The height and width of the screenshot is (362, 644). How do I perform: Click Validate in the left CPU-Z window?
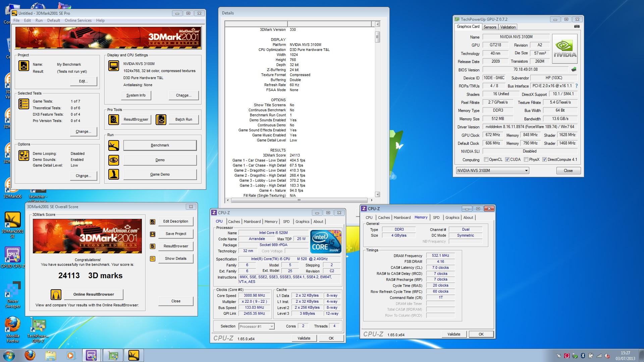point(304,338)
